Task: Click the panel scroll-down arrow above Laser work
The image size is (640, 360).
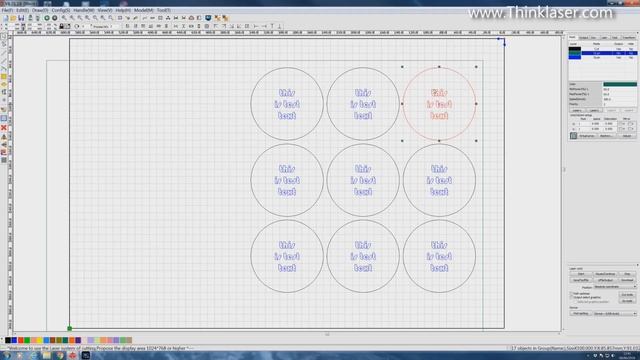Action: coord(638,265)
